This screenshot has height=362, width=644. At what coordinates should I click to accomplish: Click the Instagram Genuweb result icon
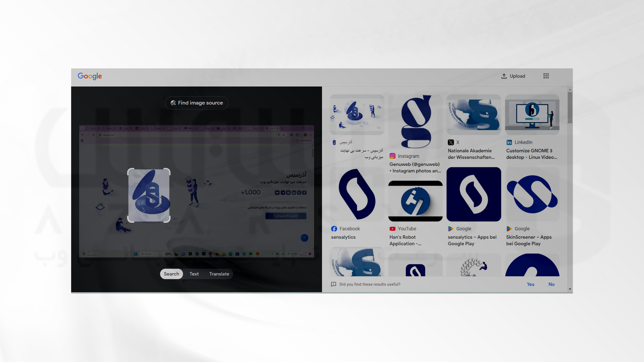392,156
